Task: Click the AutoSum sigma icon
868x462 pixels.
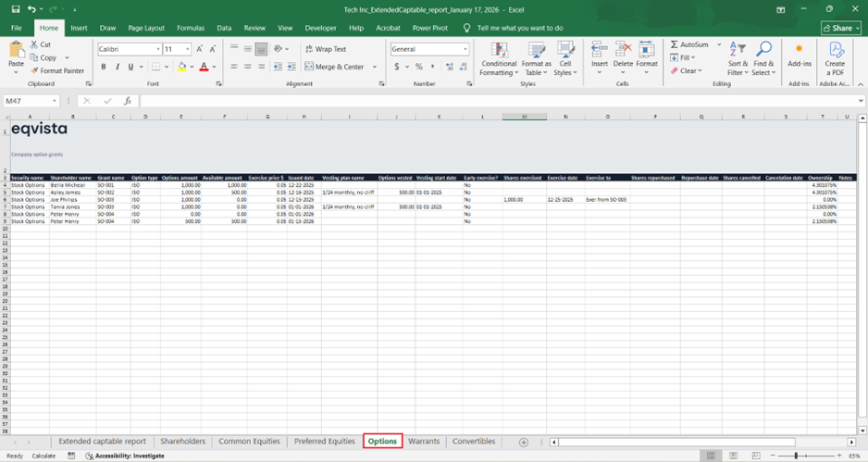Action: (x=675, y=44)
